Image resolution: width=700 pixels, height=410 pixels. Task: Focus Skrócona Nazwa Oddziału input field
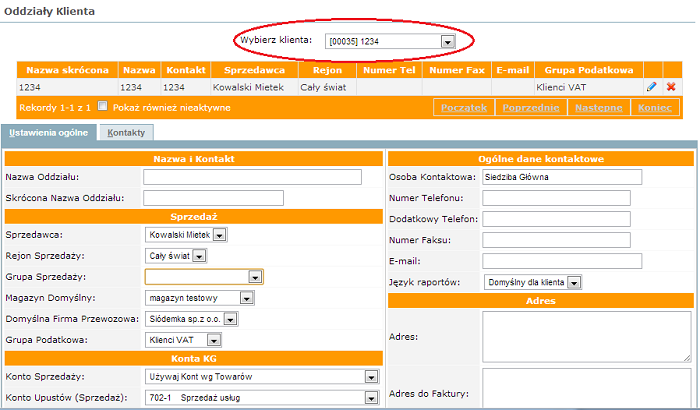coord(213,198)
